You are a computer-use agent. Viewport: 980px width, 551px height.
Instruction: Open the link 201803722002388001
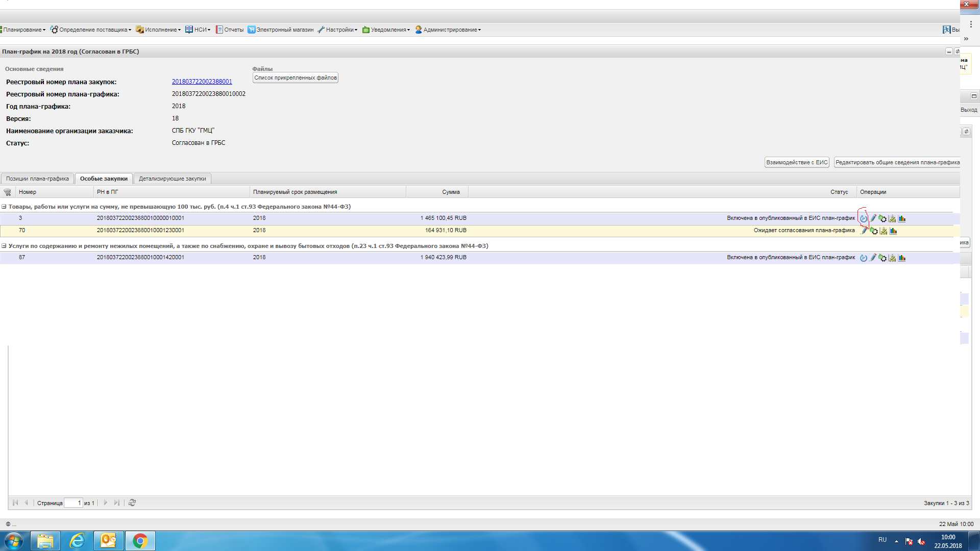click(202, 82)
